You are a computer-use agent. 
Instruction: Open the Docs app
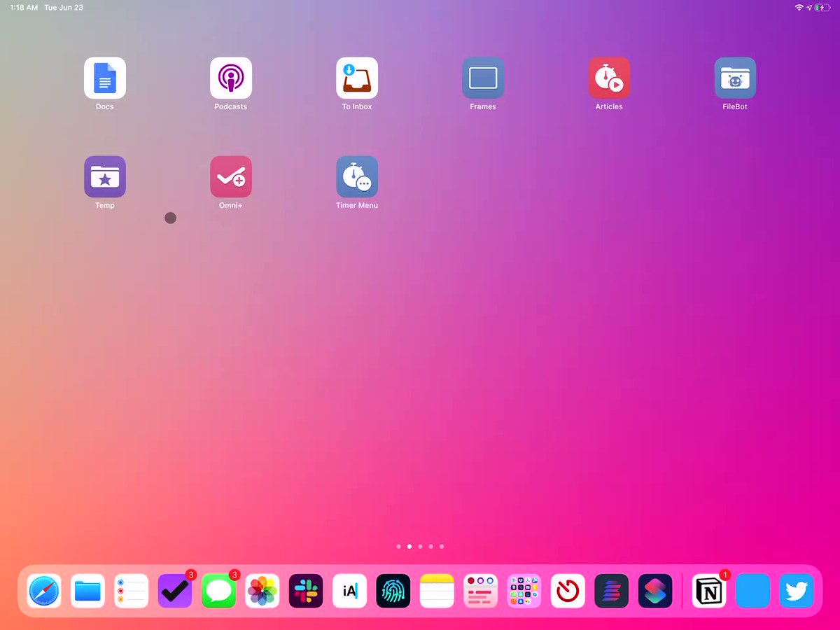(x=105, y=78)
